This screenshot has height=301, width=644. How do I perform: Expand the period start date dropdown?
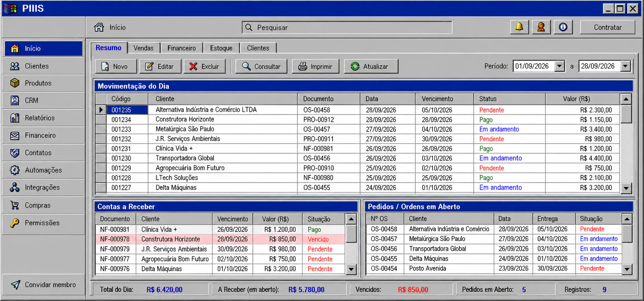click(x=559, y=66)
